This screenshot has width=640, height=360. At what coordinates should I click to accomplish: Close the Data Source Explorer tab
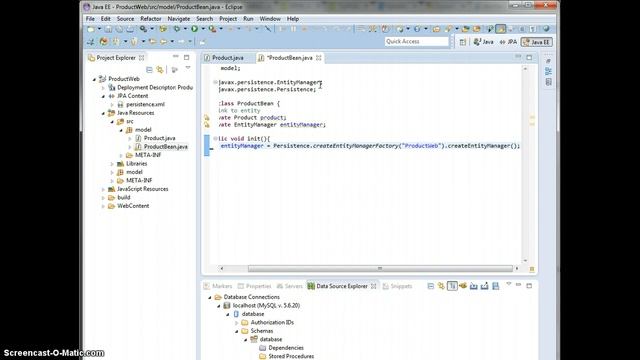click(373, 286)
